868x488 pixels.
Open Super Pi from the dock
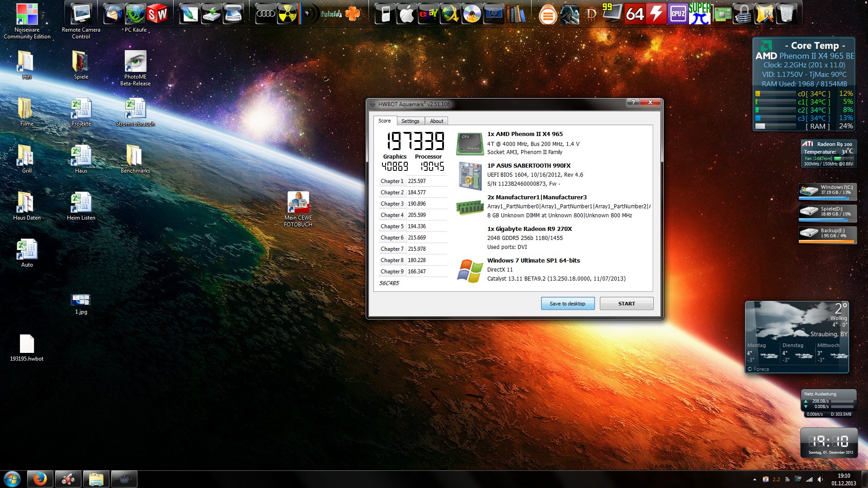coord(699,14)
